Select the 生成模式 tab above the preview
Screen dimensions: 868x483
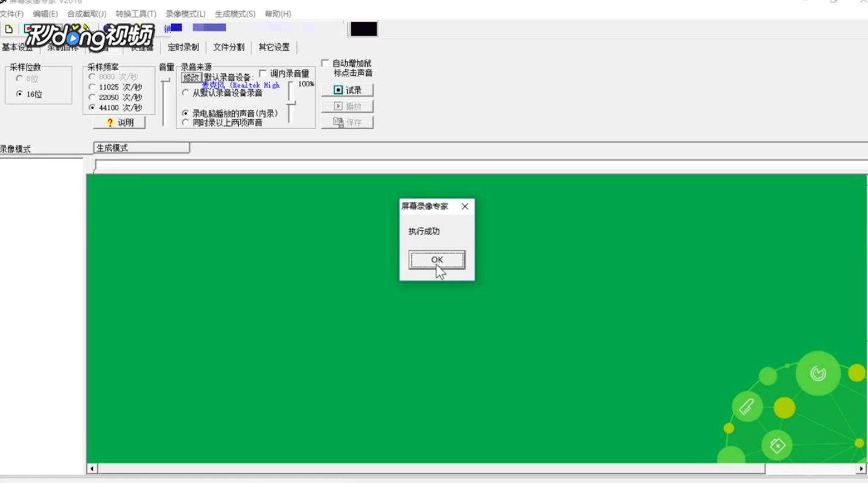click(142, 148)
